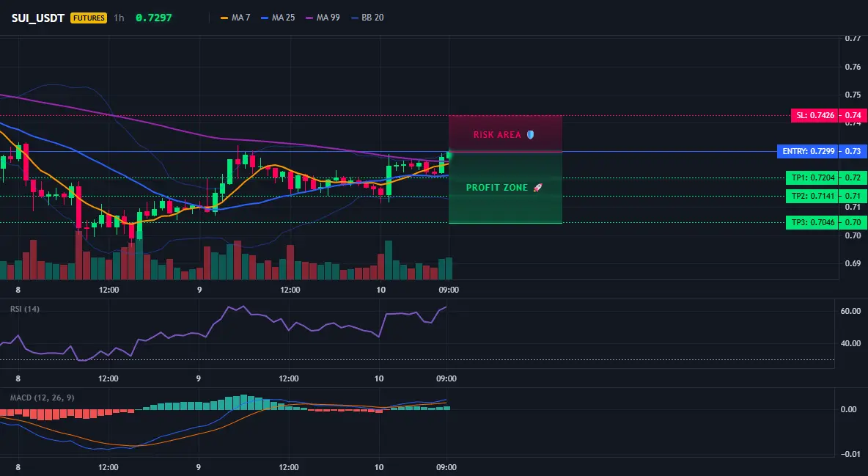The height and width of the screenshot is (476, 868).
Task: Open the 1h timeframe selector
Action: [119, 18]
